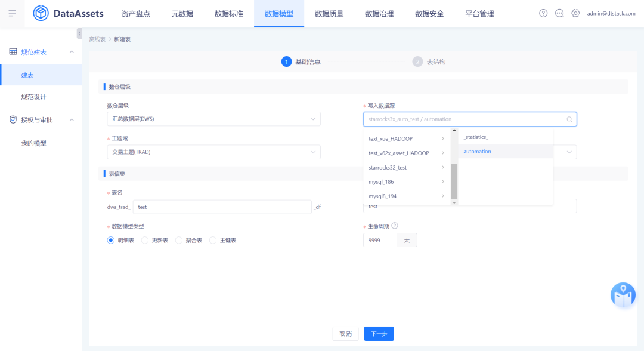This screenshot has width=644, height=351.
Task: Select the 聚合表 radio option
Action: point(179,240)
